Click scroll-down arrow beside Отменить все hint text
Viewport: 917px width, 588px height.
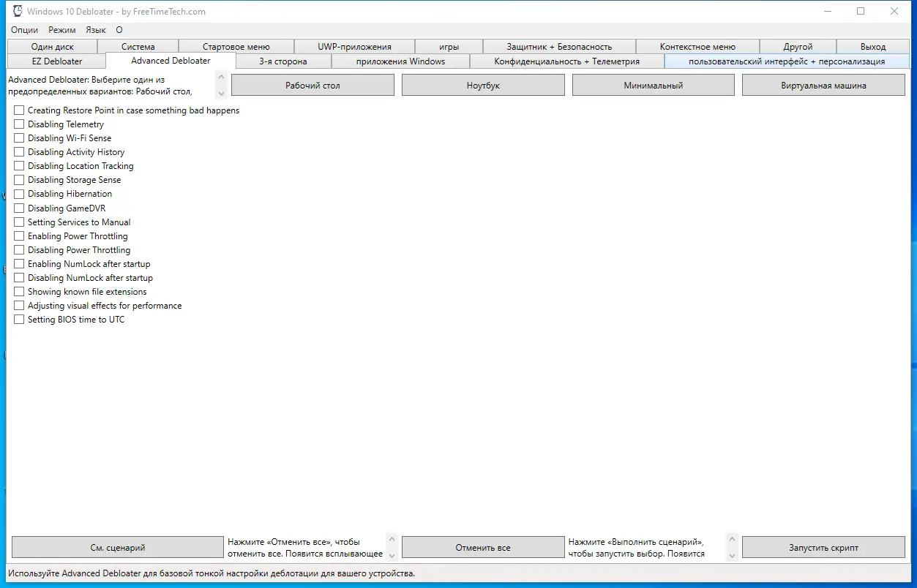392,555
